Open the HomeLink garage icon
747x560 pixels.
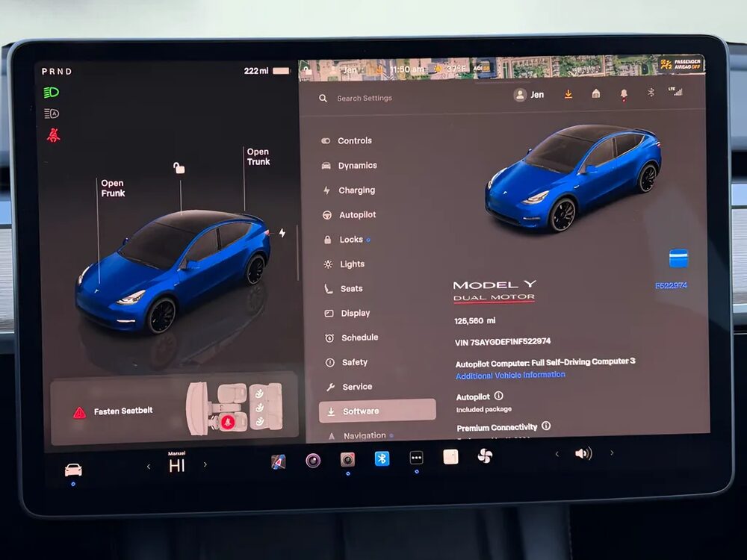[x=595, y=94]
